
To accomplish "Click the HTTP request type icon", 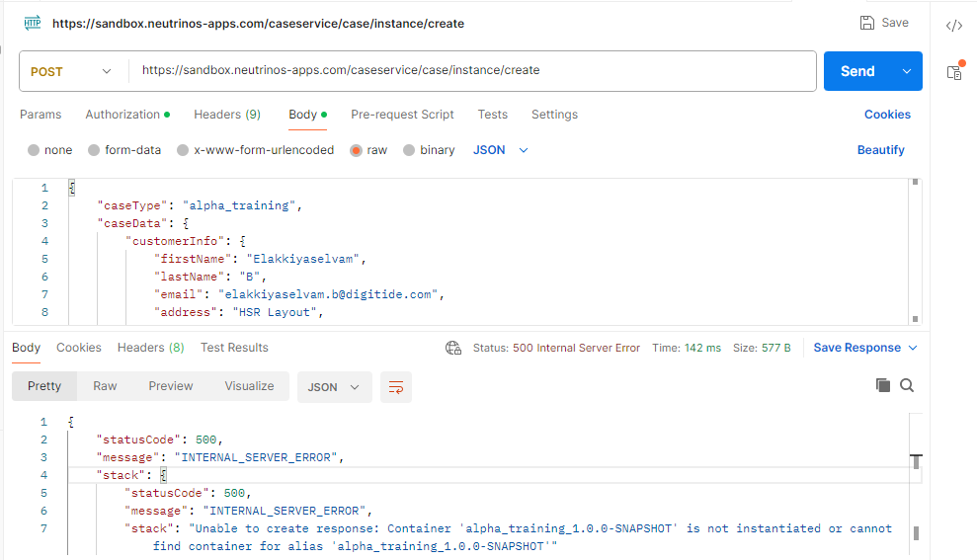I will tap(33, 24).
